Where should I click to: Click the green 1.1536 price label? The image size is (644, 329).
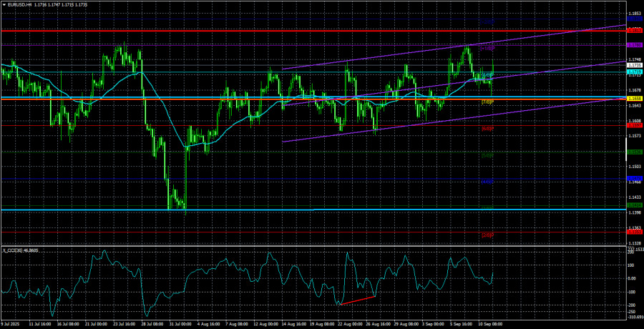click(634, 152)
